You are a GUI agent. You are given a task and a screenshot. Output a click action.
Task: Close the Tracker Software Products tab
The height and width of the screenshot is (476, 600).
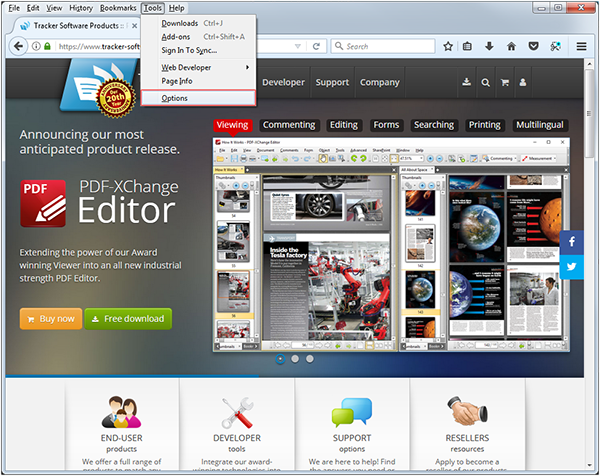click(x=134, y=26)
